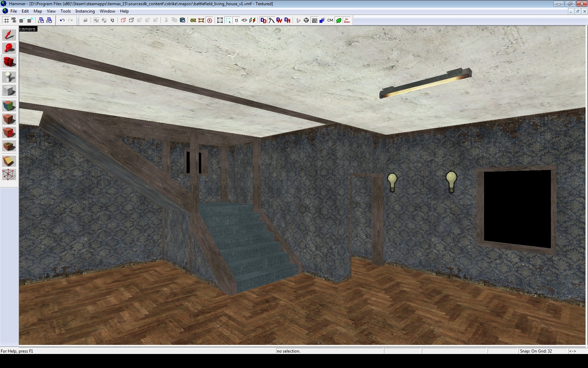Open the Instancing menu
The image size is (588, 368).
click(x=85, y=11)
